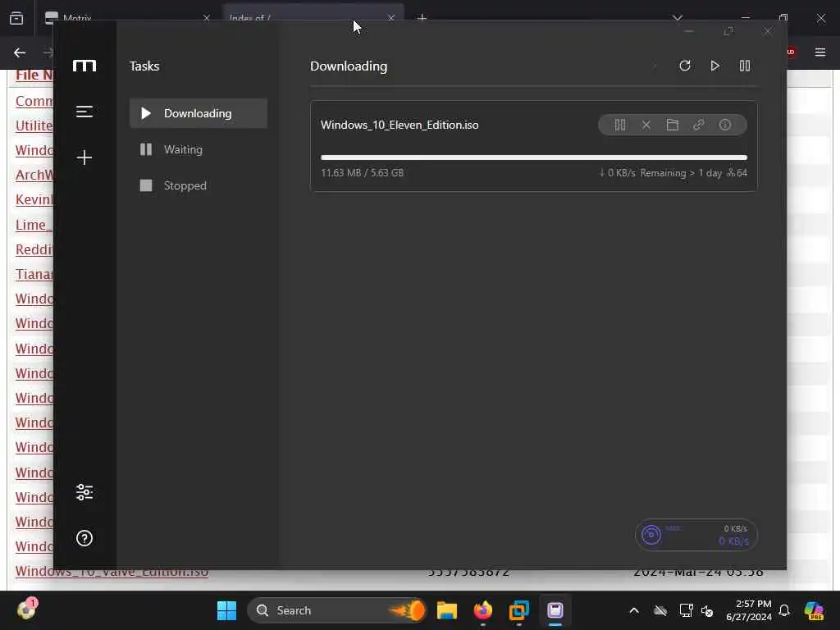Add a new download task with plus icon

[84, 157]
